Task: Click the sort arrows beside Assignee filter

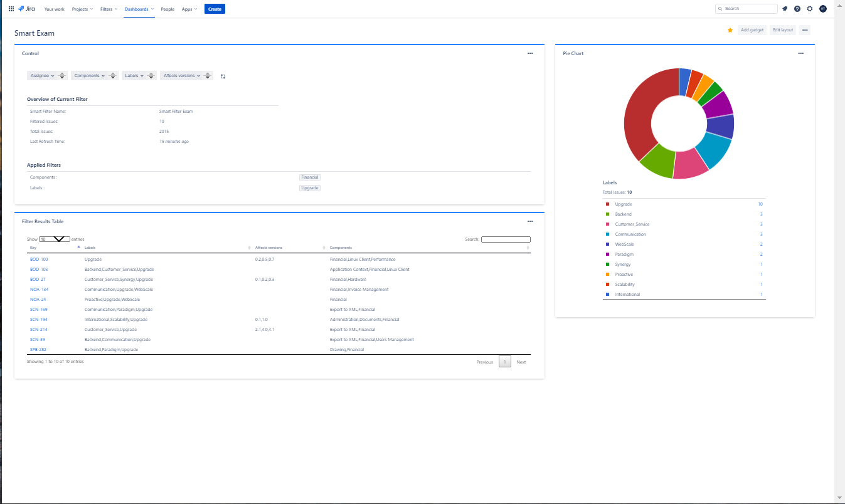Action: [x=63, y=76]
